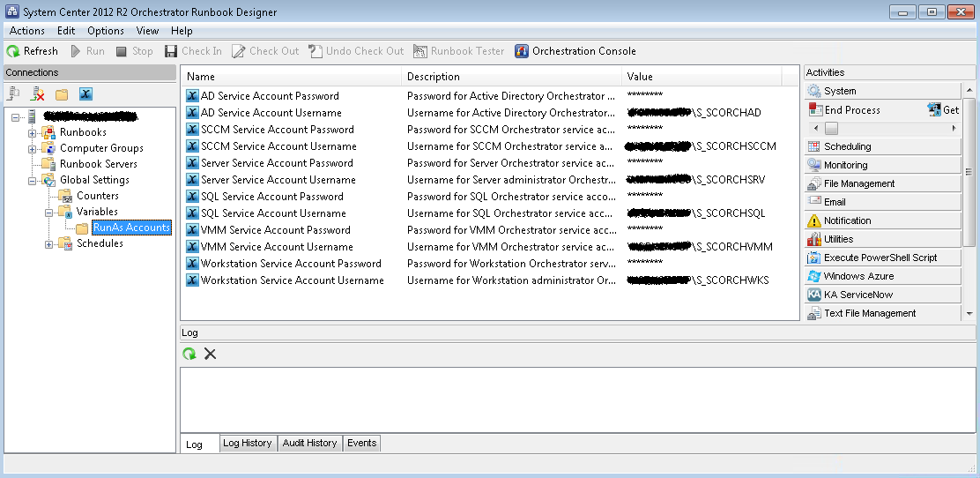
Task: Select the Counters folder
Action: coord(98,196)
